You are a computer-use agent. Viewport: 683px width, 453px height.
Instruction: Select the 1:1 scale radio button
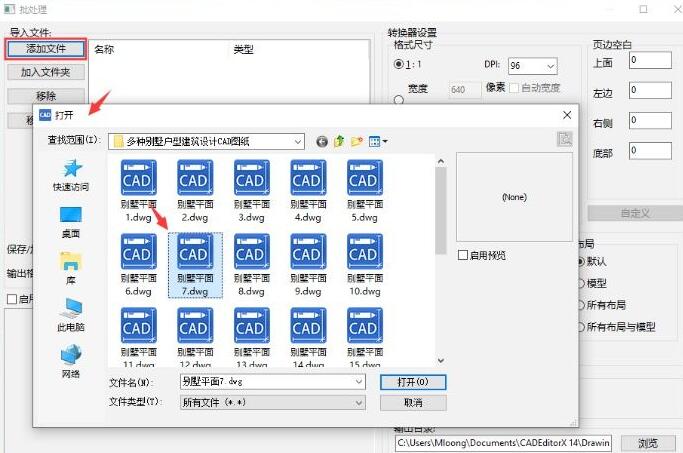[398, 65]
